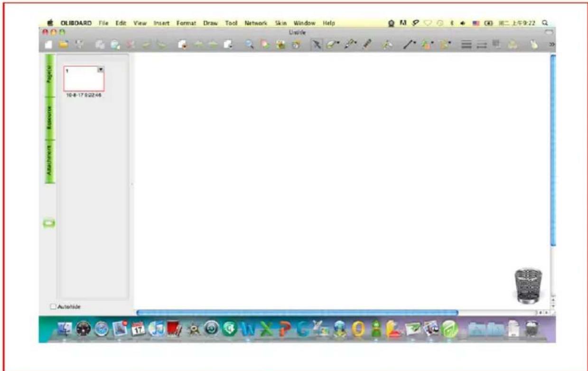Open the Format menu
This screenshot has width=588, height=371.
pyautogui.click(x=187, y=23)
